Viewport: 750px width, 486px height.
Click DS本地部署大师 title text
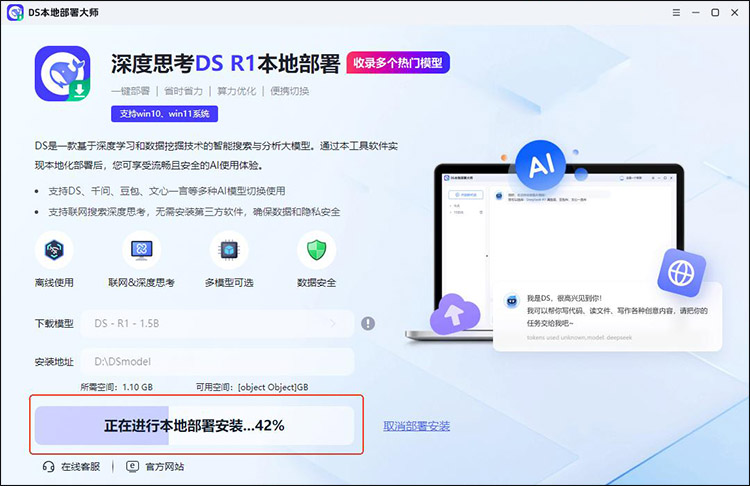point(63,12)
